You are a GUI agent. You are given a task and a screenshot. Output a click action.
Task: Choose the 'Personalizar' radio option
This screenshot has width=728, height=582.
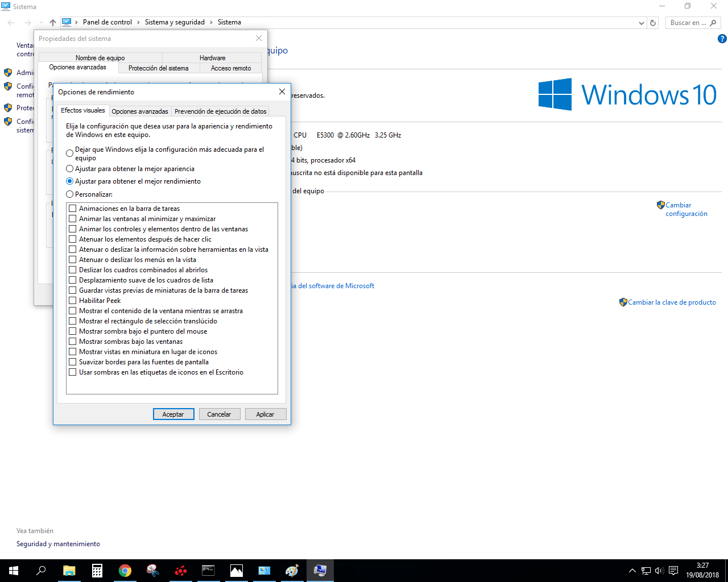[69, 194]
